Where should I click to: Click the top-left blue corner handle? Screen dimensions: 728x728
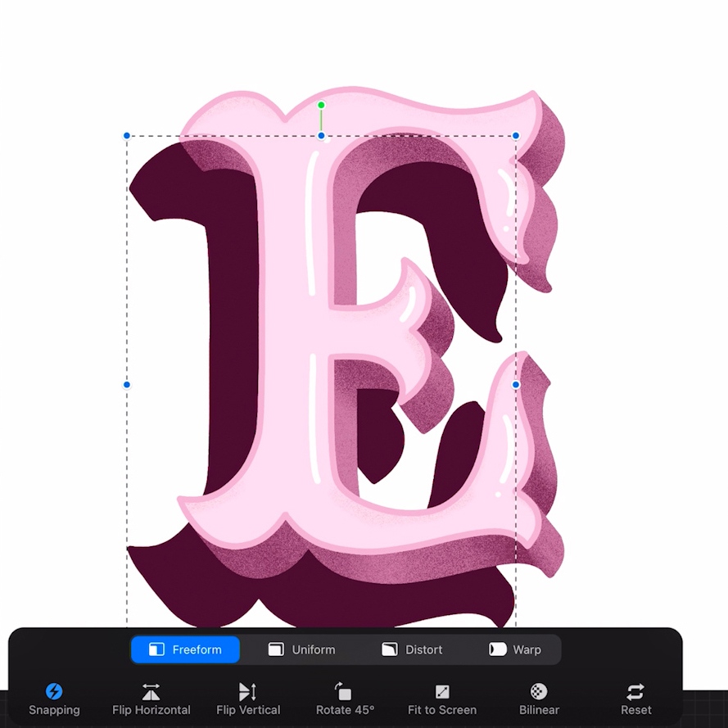(127, 136)
